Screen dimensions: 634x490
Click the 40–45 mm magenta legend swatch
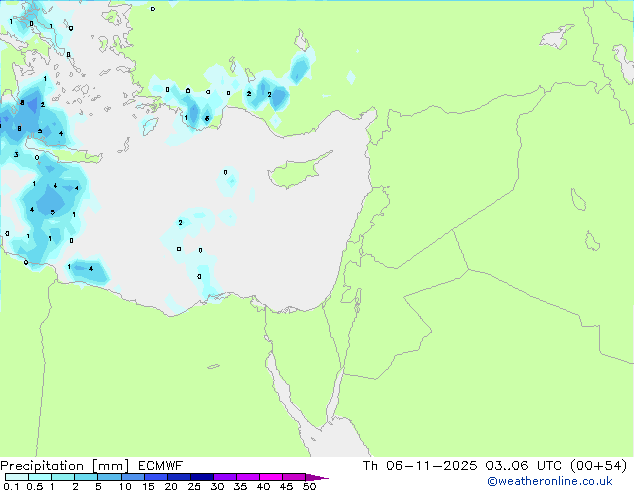(271, 477)
